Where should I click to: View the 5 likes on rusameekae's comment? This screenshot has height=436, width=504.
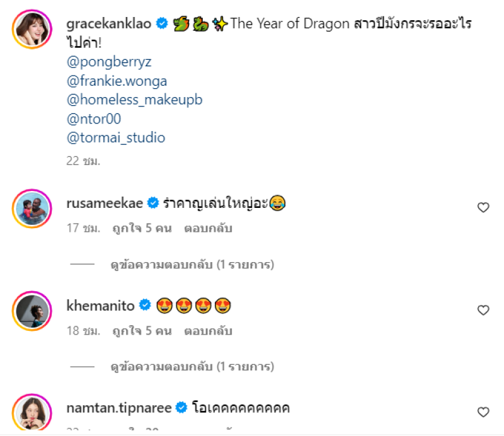click(142, 229)
